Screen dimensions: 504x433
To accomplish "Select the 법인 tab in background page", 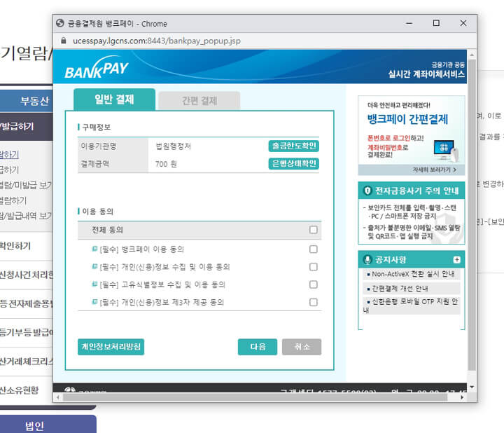I will pyautogui.click(x=48, y=425).
